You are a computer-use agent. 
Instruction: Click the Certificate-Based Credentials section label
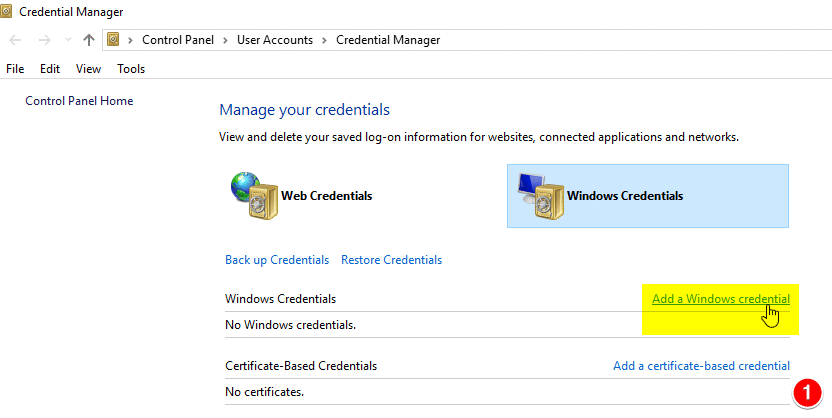[301, 365]
